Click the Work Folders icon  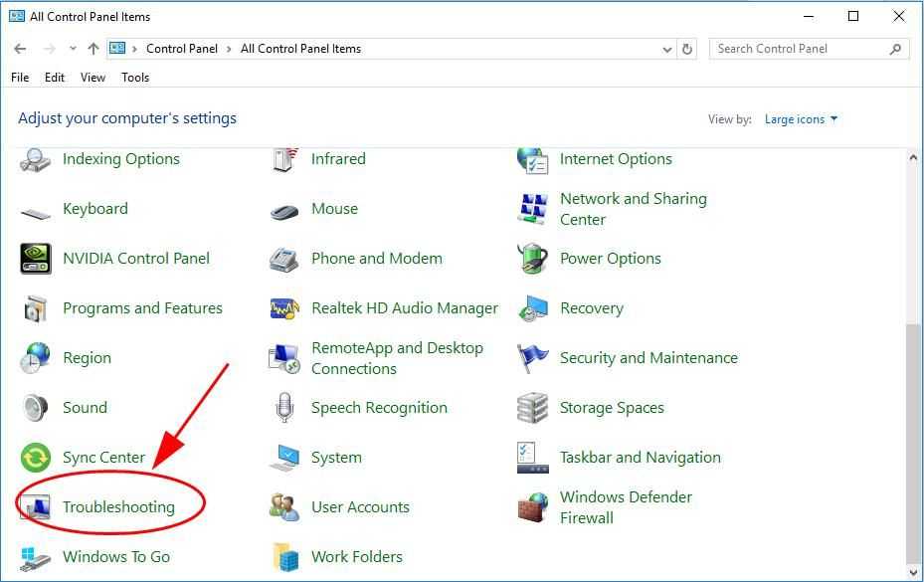click(286, 557)
